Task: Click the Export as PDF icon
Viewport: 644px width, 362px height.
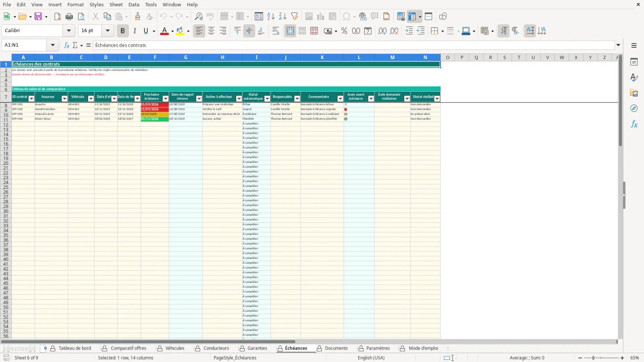Action: click(58, 16)
